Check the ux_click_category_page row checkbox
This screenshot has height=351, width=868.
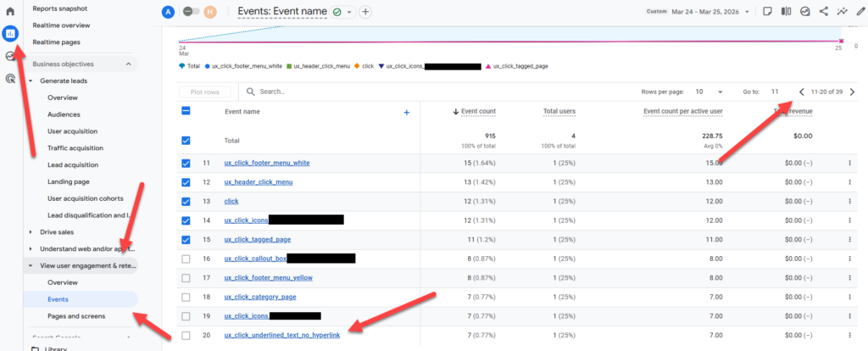click(186, 297)
